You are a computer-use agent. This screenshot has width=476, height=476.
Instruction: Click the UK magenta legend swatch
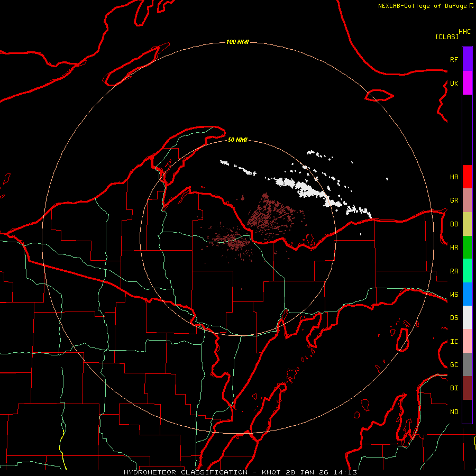[467, 83]
